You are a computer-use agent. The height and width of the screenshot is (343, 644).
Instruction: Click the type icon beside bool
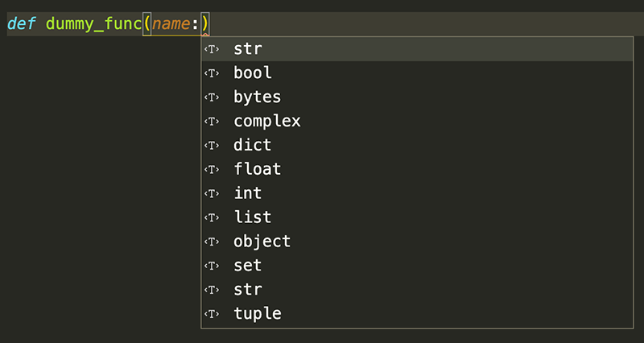[211, 73]
